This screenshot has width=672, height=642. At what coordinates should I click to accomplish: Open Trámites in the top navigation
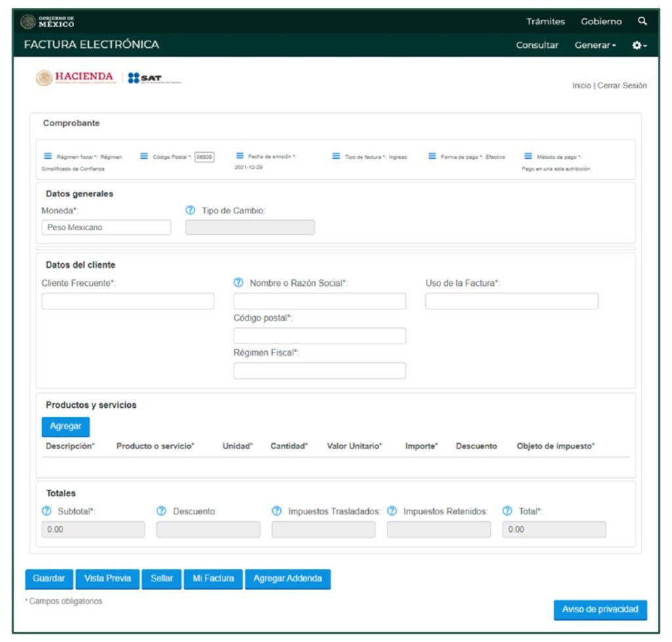point(545,22)
